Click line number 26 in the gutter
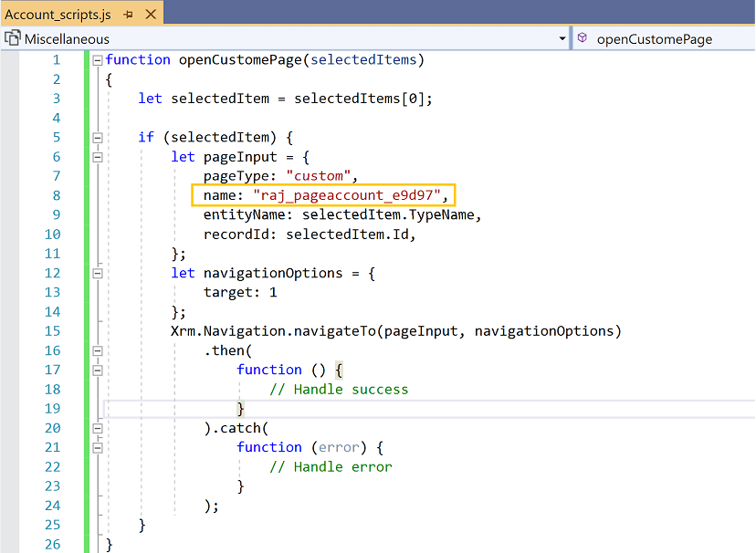Image resolution: width=756 pixels, height=553 pixels. [53, 544]
